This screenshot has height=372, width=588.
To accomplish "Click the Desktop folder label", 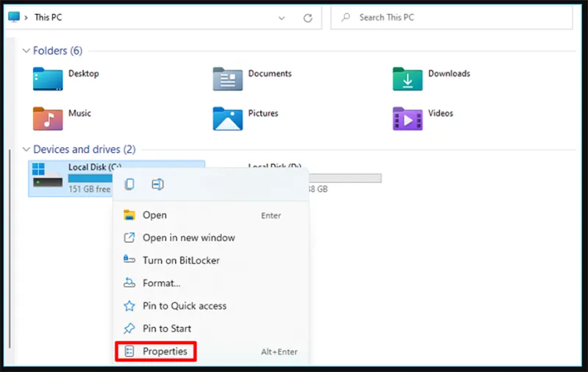I will (84, 74).
